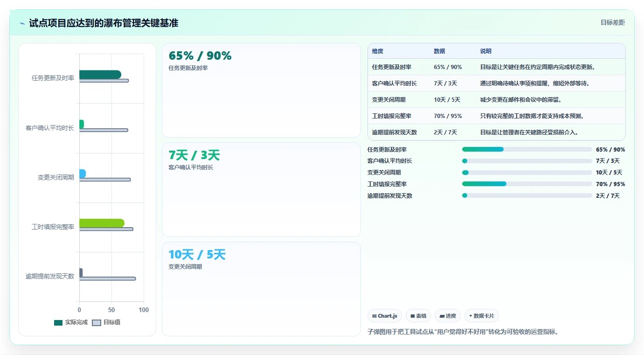Click the x-axis tick label 50

[x=111, y=310]
